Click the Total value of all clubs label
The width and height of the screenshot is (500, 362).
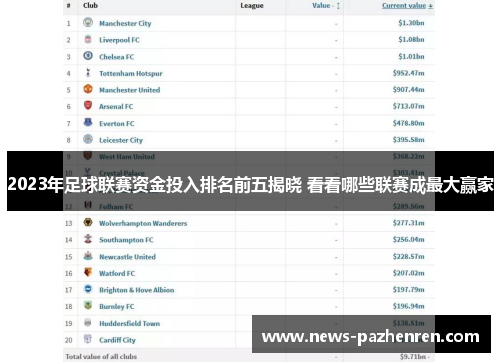tap(101, 356)
